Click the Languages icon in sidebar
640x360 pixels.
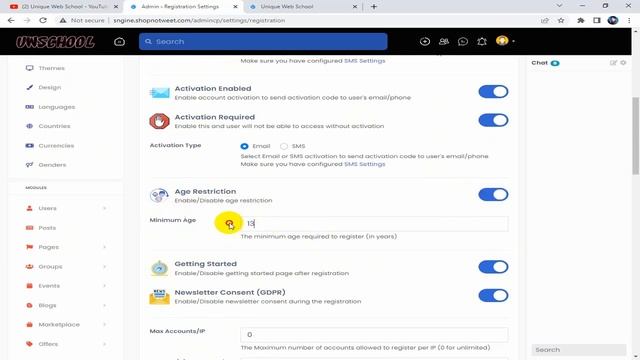click(29, 107)
